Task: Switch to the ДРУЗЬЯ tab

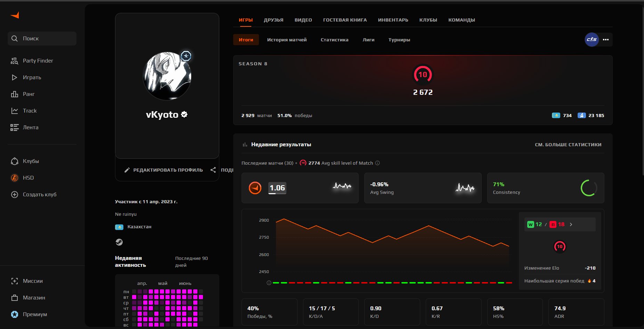Action: pos(274,20)
